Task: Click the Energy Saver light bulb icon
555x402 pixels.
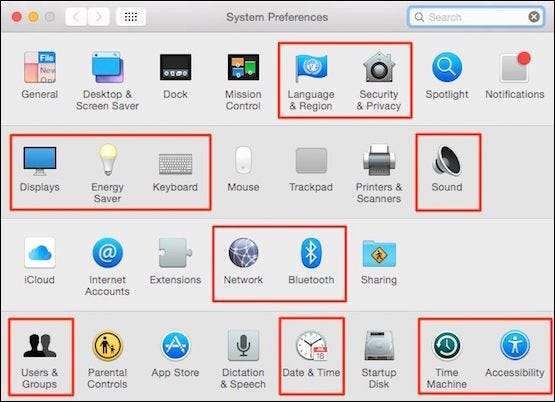Action: tap(108, 160)
